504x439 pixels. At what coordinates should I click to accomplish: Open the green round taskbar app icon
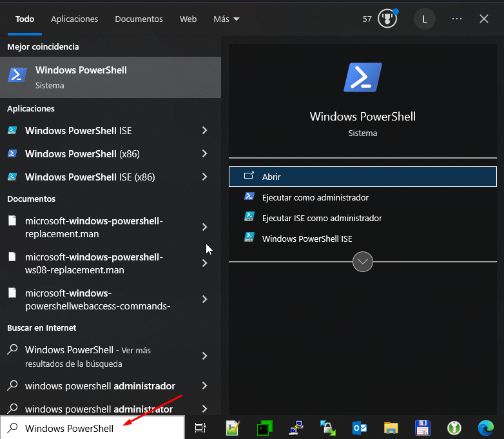click(x=454, y=428)
